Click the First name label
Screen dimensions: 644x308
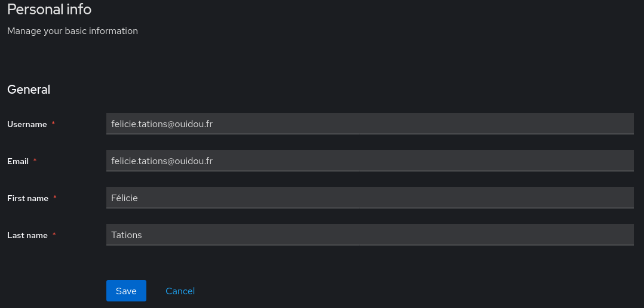click(x=27, y=198)
